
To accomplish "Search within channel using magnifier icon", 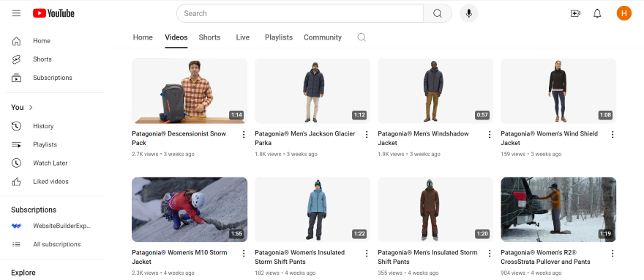I will (x=362, y=37).
